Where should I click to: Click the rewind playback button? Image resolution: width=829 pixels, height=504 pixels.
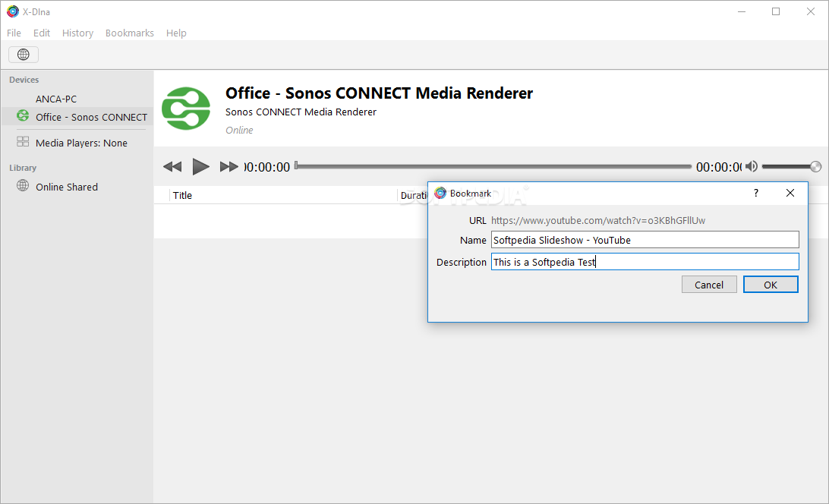click(x=172, y=167)
